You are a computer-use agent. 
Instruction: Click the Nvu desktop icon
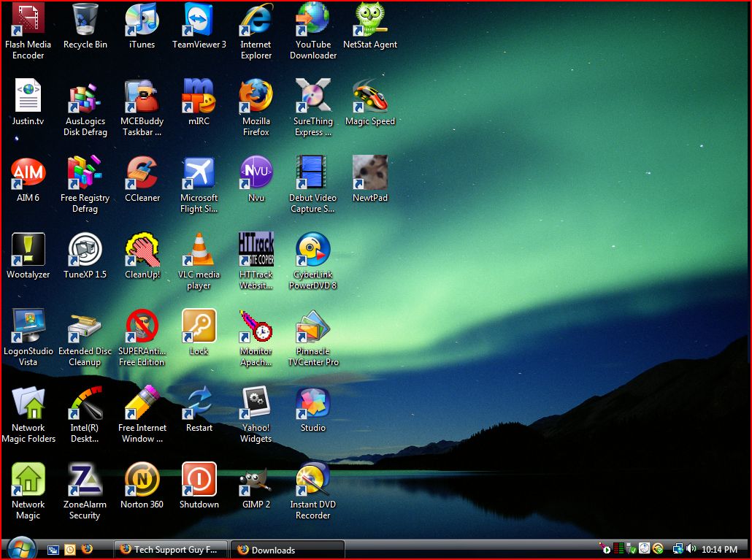point(256,172)
